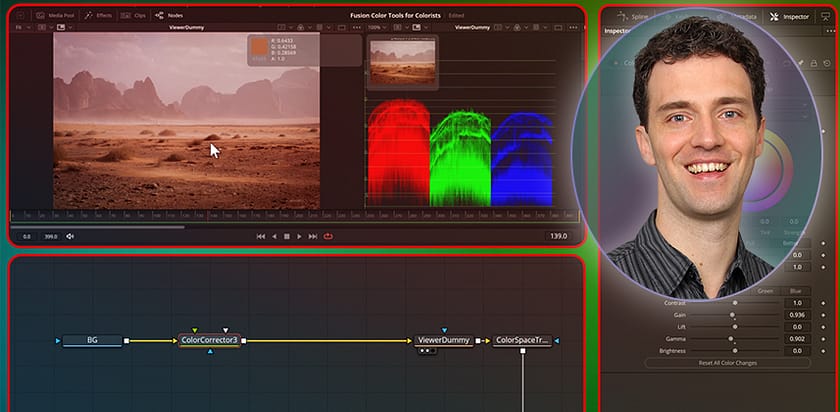Screen dimensions: 840x412
Task: Click Reset All Color Changes button
Action: [728, 363]
